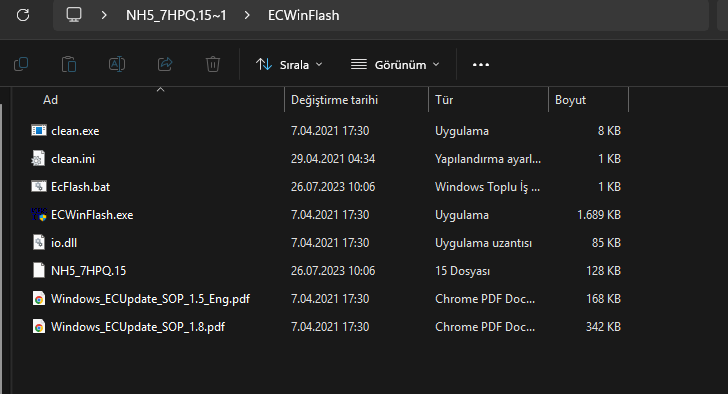The image size is (728, 394).
Task: Click the 85 KB size value
Action: (x=606, y=243)
